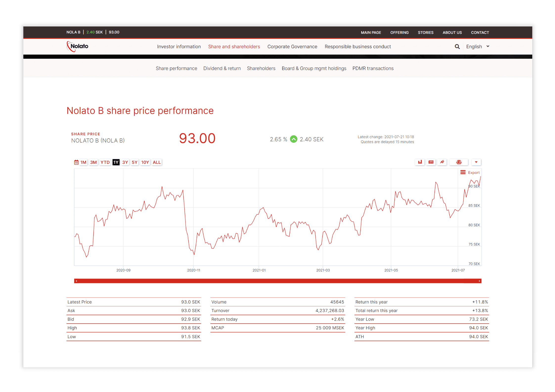Screen dimensions: 555x392
Task: Click the search magnifier icon
Action: 457,47
